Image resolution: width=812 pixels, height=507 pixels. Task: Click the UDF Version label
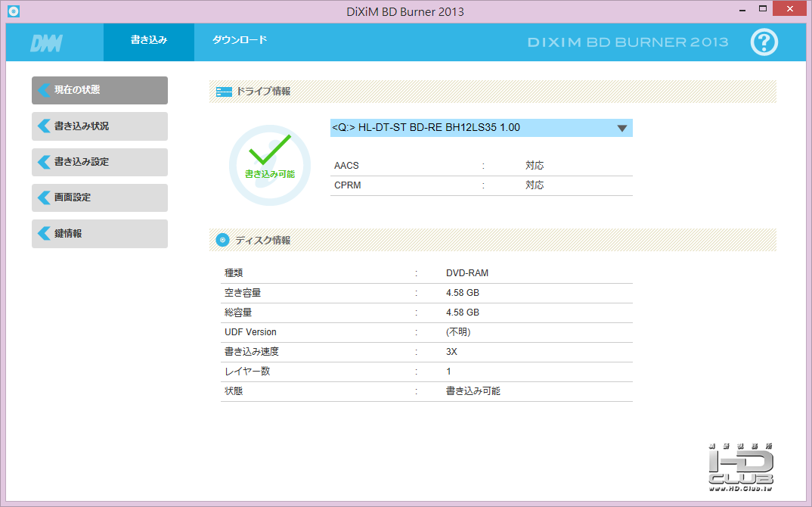point(250,331)
